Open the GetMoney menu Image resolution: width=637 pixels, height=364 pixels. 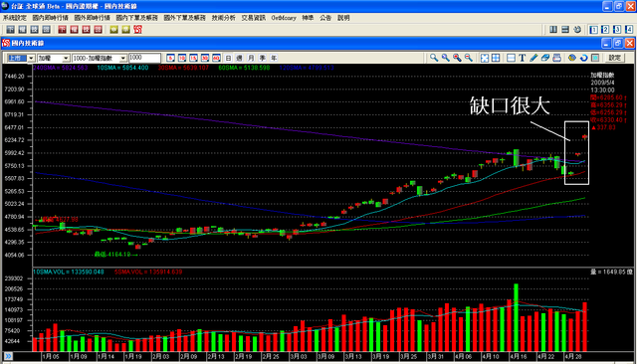(284, 18)
